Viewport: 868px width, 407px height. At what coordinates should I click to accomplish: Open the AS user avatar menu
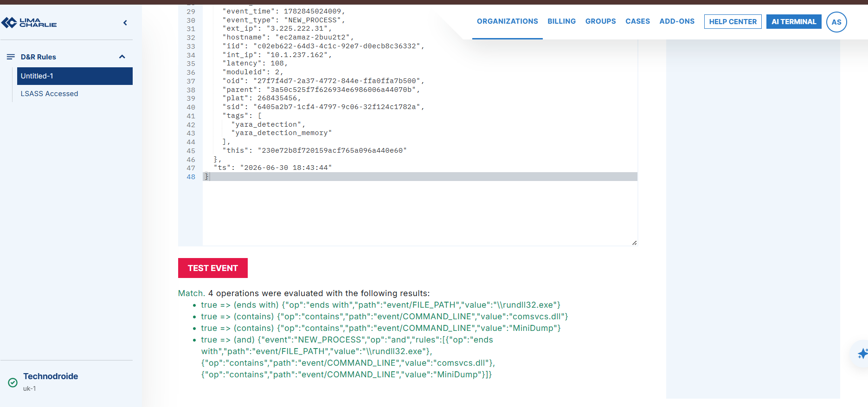(836, 22)
